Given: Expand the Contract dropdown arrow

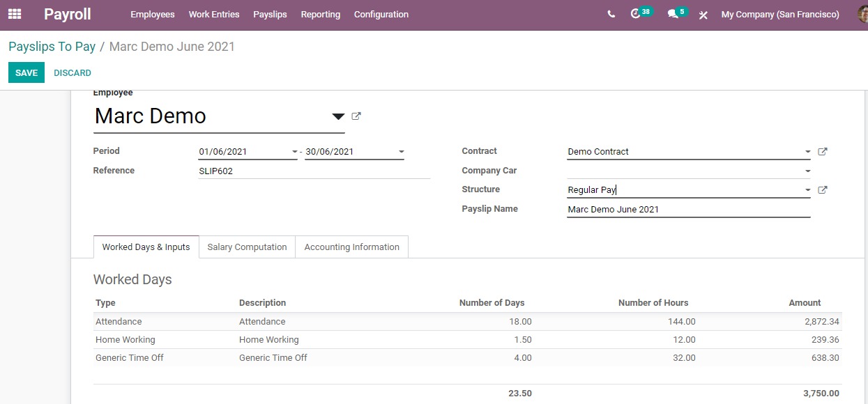Looking at the screenshot, I should click(x=807, y=151).
